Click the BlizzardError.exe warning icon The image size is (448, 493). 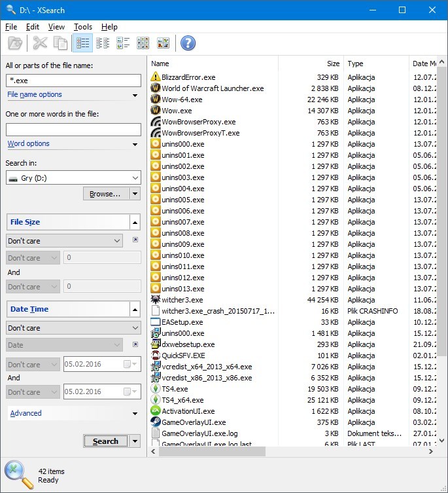click(156, 77)
